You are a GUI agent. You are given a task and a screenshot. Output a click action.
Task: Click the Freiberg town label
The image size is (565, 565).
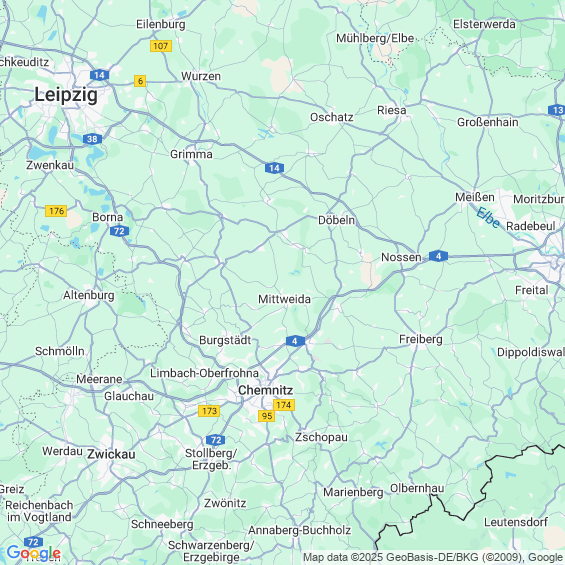click(x=421, y=339)
